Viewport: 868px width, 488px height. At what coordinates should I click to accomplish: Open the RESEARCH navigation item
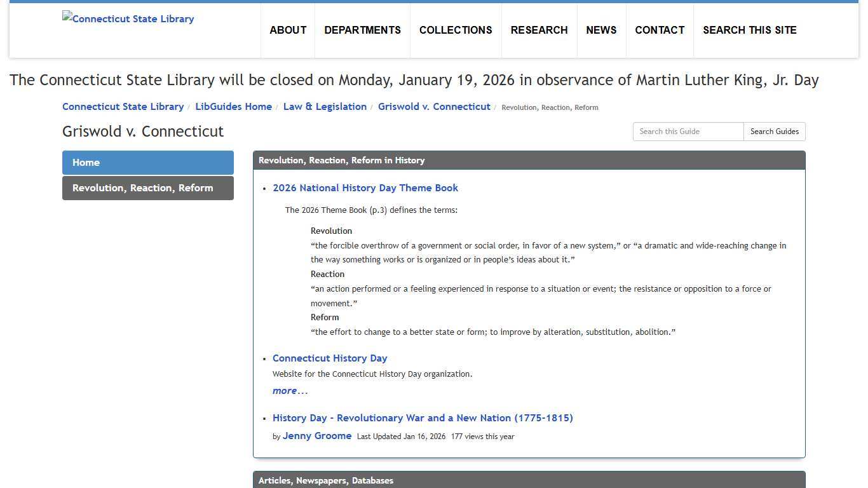539,30
